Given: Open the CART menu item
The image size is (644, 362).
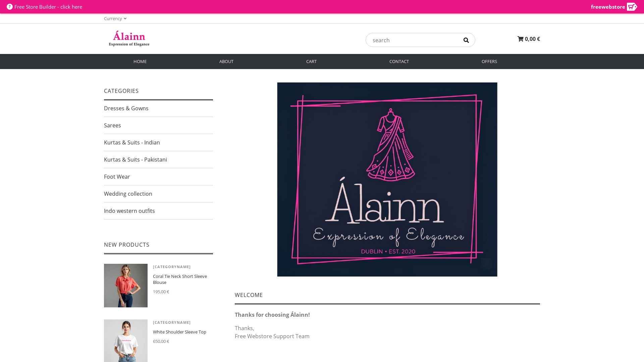Looking at the screenshot, I should coord(311,61).
